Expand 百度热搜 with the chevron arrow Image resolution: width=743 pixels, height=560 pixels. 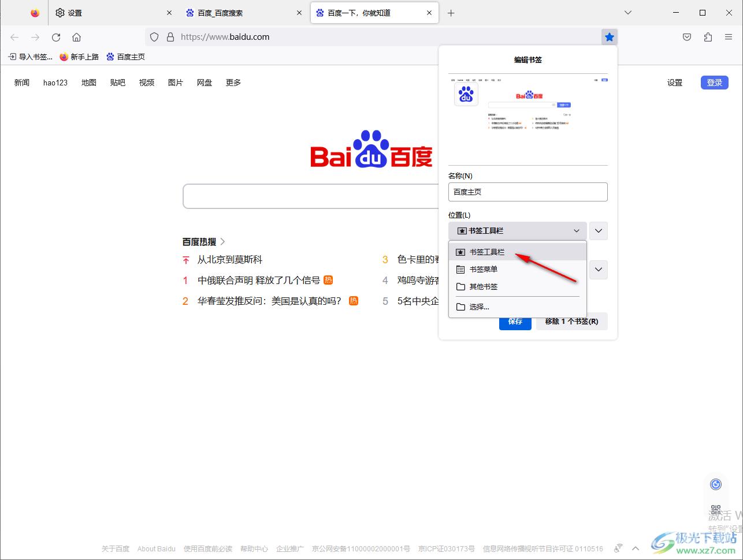[222, 242]
